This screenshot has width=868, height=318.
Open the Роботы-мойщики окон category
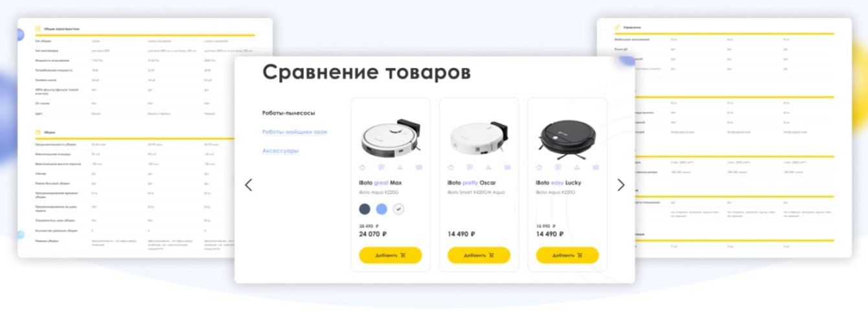click(295, 131)
